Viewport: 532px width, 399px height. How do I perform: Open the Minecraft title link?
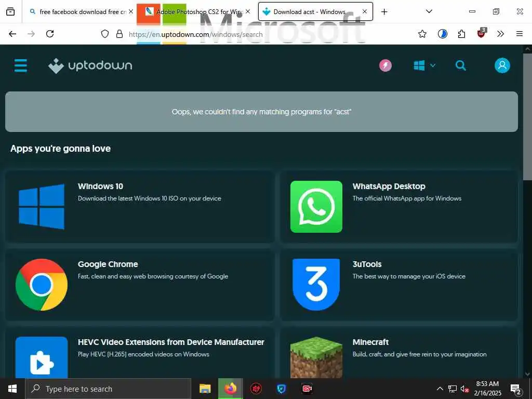tap(370, 342)
